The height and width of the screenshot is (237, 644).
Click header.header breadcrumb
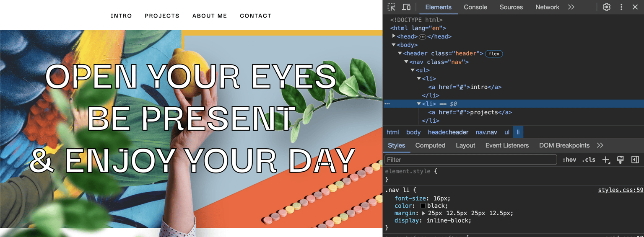click(448, 132)
